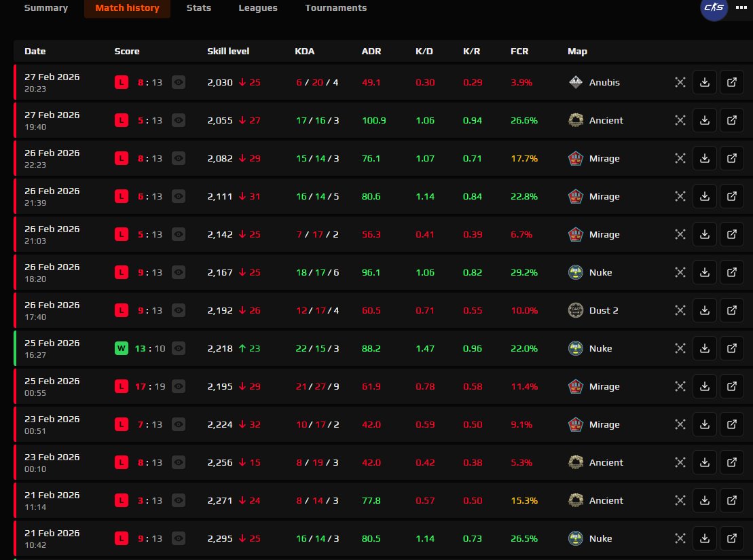The height and width of the screenshot is (560, 753).
Task: Toggle eye icon on 13:10 win row
Action: coord(178,348)
